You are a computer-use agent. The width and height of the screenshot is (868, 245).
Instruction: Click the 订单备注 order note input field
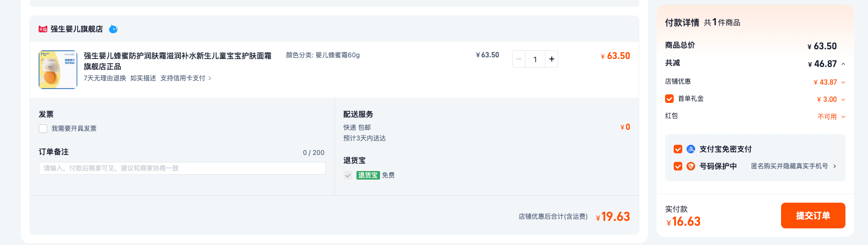tap(182, 168)
